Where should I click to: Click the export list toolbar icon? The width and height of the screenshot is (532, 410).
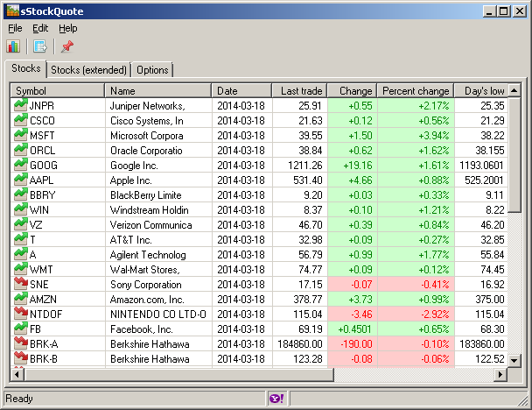(x=40, y=46)
